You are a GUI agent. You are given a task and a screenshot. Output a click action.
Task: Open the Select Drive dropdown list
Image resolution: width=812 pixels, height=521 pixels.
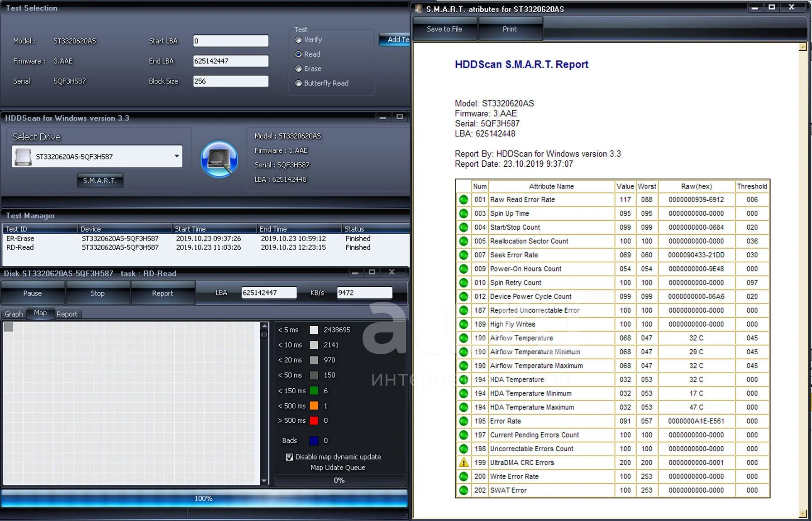(x=177, y=156)
